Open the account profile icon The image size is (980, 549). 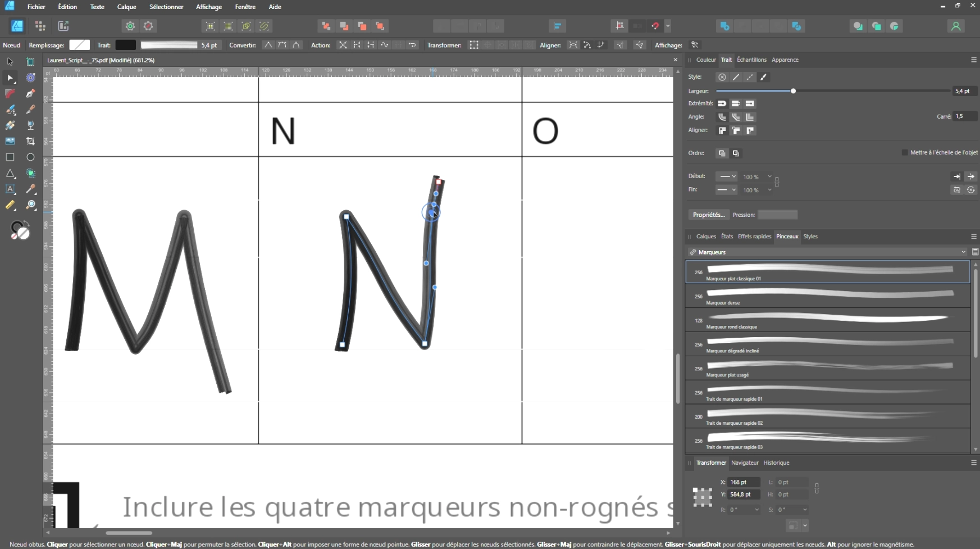[x=955, y=26]
